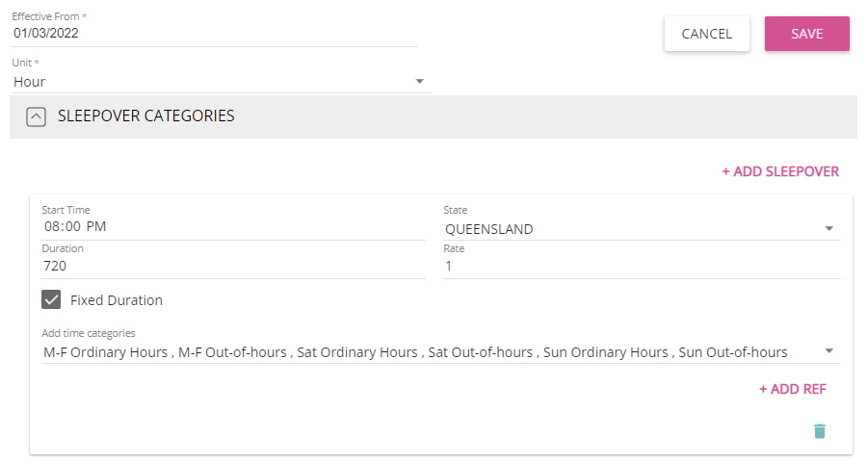Open the State dropdown arrow

[829, 229]
